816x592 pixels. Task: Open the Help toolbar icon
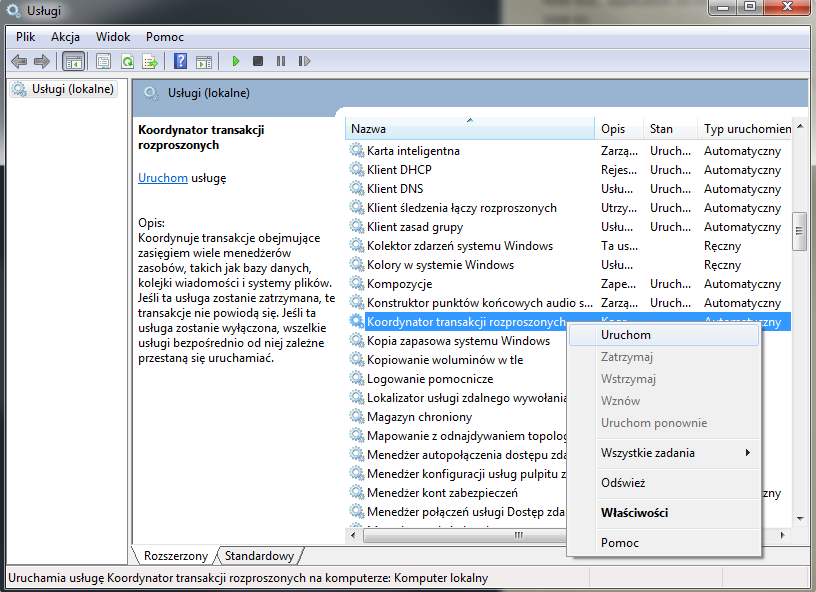[181, 61]
